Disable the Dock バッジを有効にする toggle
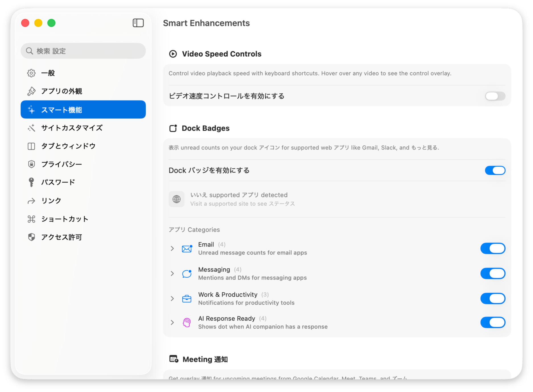 495,171
